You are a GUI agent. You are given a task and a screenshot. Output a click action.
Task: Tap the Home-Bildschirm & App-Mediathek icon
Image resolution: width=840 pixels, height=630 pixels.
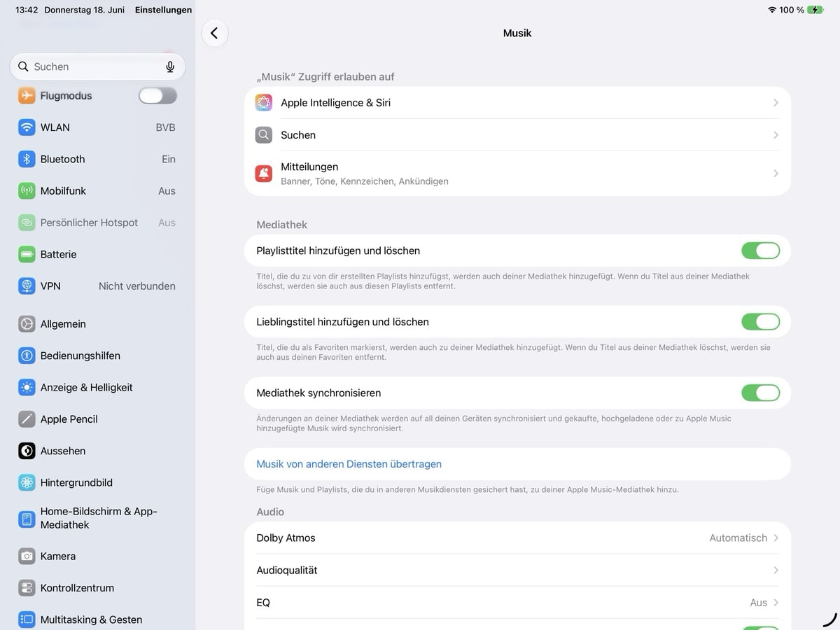(x=27, y=519)
